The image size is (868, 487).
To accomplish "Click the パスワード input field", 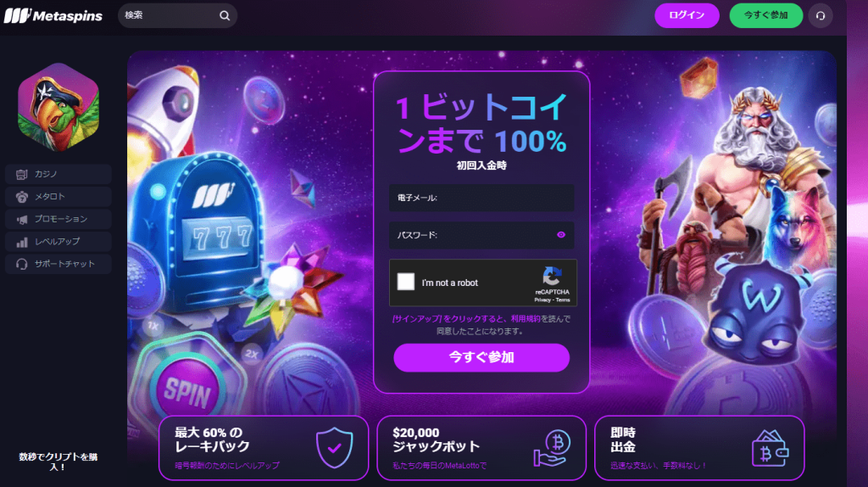I will click(x=481, y=235).
